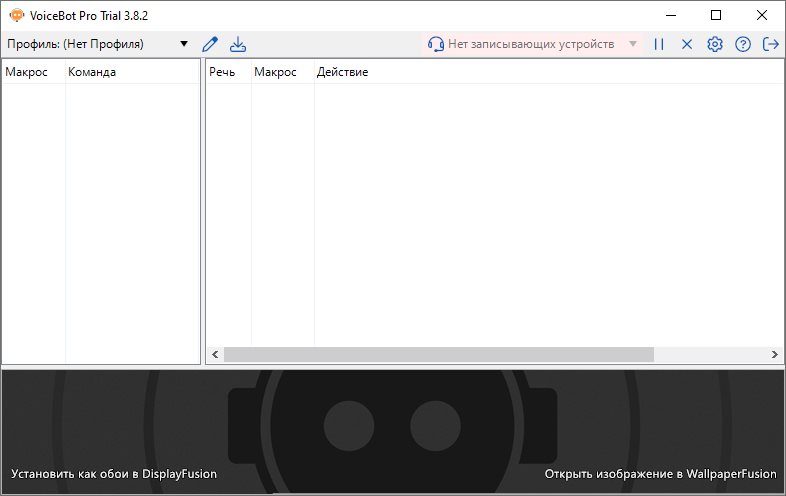786x496 pixels.
Task: Click the horizontal scrollbar left arrow
Action: pos(215,355)
